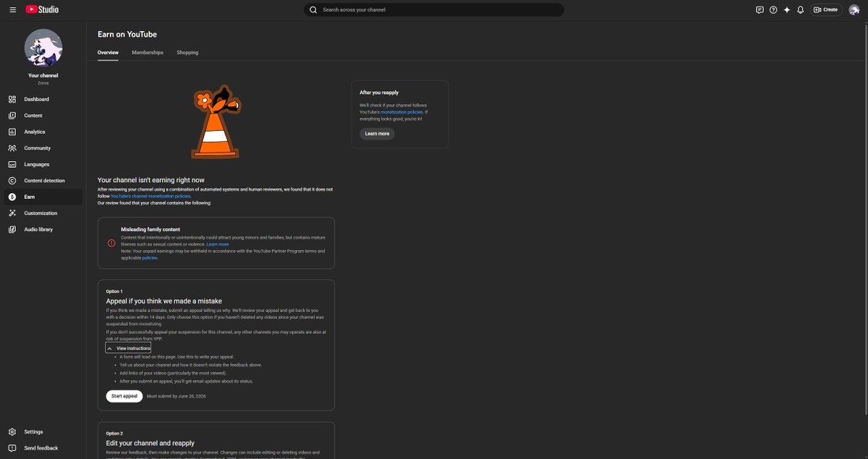Switch to the Overview tab
This screenshot has height=459, width=868.
pos(108,53)
